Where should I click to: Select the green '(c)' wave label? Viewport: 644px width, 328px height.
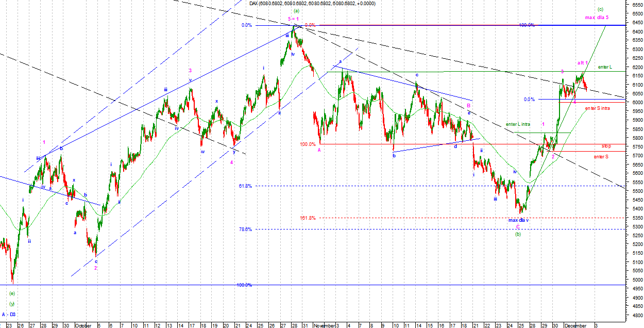tap(600, 9)
